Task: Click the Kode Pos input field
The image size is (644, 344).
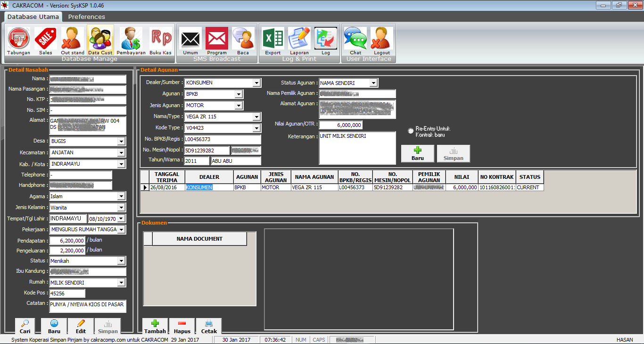Action: (x=67, y=294)
